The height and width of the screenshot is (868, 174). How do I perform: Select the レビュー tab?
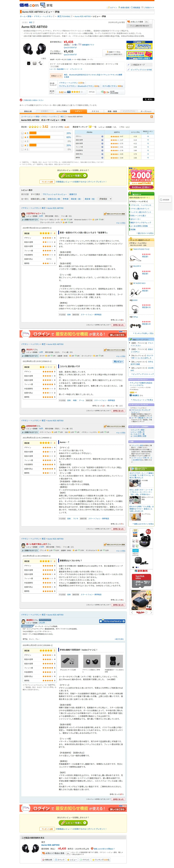point(78,111)
